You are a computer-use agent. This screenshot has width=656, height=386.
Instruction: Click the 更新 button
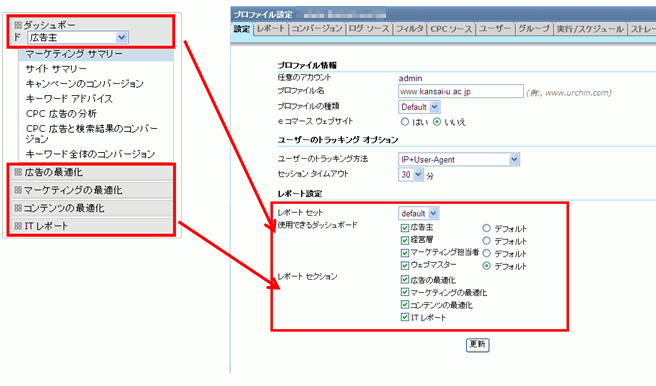coord(477,345)
